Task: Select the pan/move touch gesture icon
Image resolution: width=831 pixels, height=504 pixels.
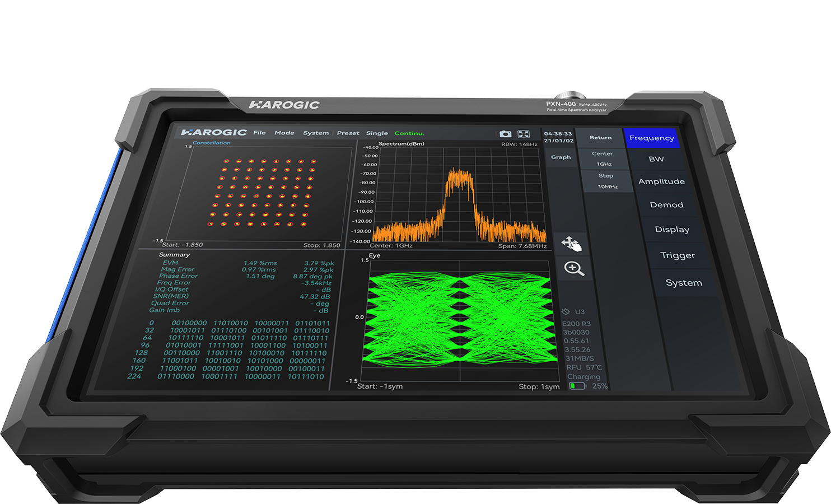Action: (571, 244)
